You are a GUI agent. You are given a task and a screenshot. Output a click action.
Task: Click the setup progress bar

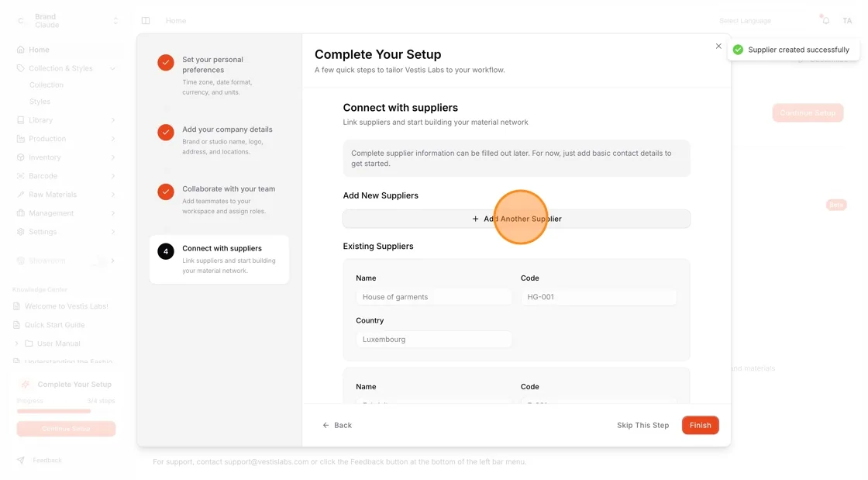pyautogui.click(x=66, y=411)
